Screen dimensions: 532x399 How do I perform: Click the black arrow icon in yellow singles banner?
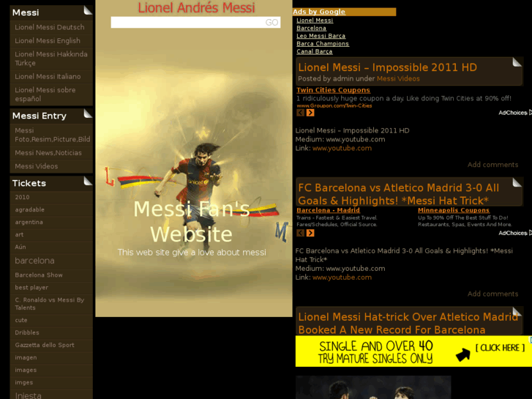point(462,354)
